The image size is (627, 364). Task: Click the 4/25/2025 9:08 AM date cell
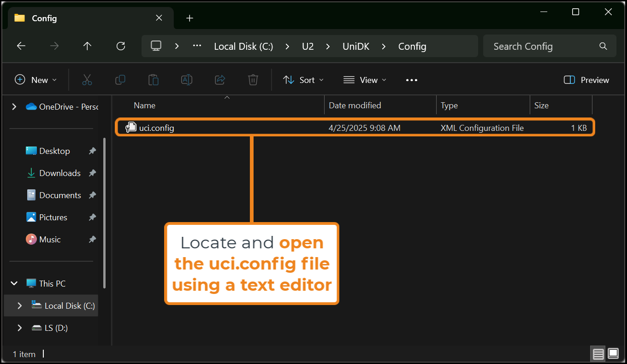point(365,128)
